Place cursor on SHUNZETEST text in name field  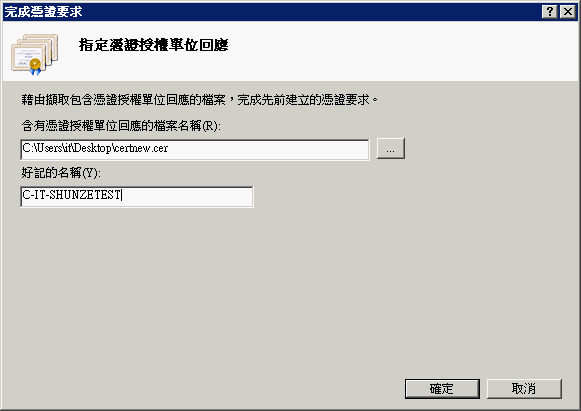point(85,195)
